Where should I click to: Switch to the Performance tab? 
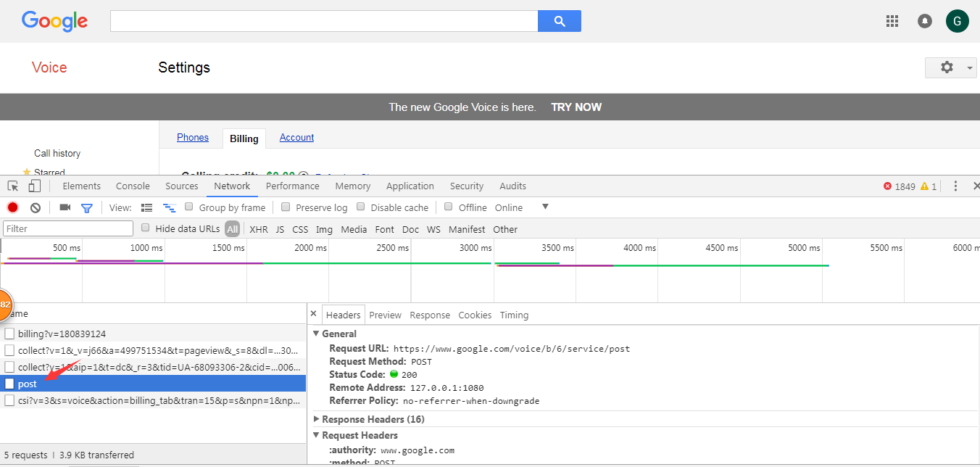click(293, 186)
